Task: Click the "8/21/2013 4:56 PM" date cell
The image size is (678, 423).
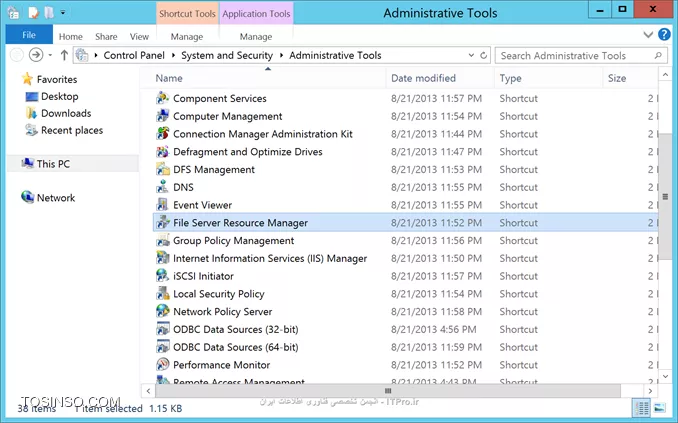Action: 434,329
